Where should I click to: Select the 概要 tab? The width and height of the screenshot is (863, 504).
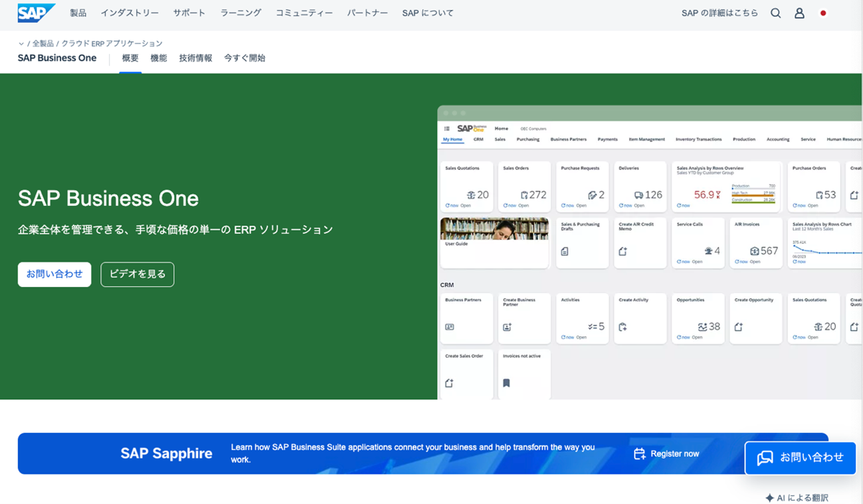(x=130, y=58)
